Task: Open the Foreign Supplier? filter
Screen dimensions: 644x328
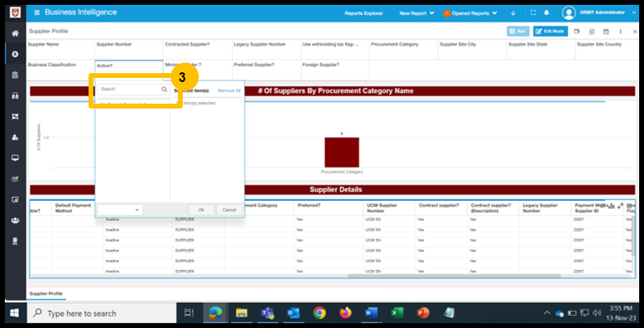Action: click(335, 70)
